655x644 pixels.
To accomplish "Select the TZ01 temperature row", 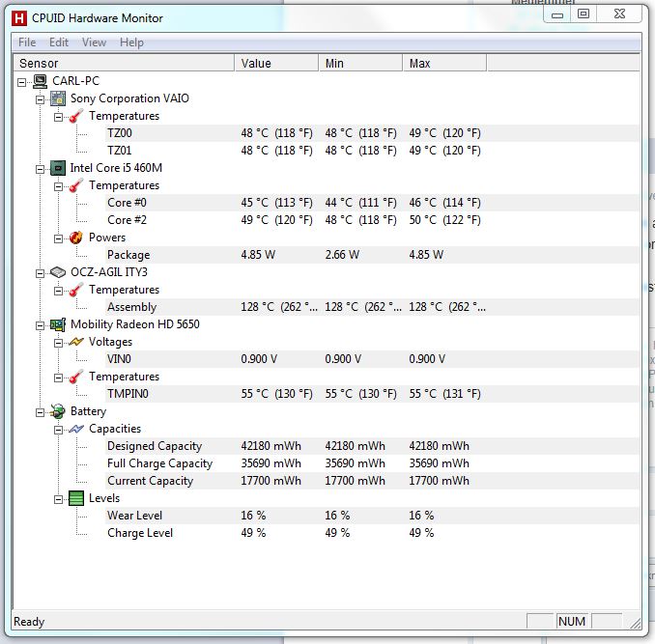I will (x=372, y=151).
